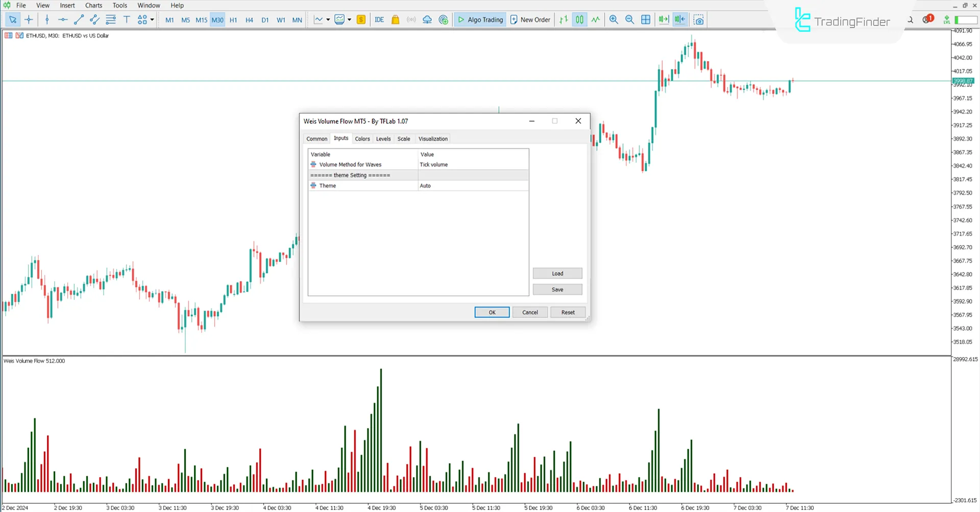Switch chart to H1 timeframe
The width and height of the screenshot is (980, 512).
pyautogui.click(x=233, y=20)
